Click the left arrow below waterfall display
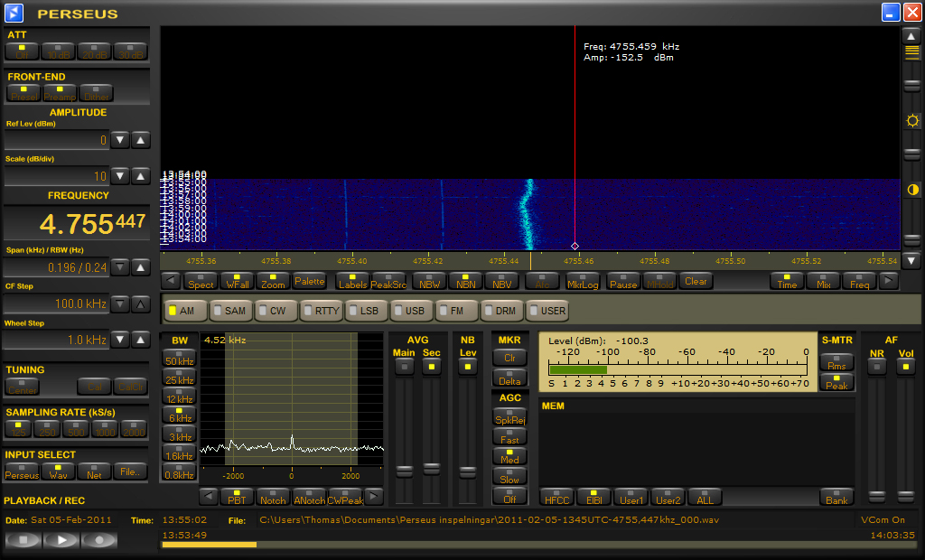 pyautogui.click(x=171, y=281)
